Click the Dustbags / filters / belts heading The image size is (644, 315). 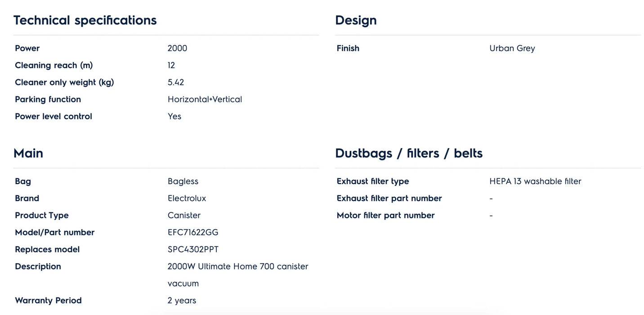pyautogui.click(x=409, y=153)
